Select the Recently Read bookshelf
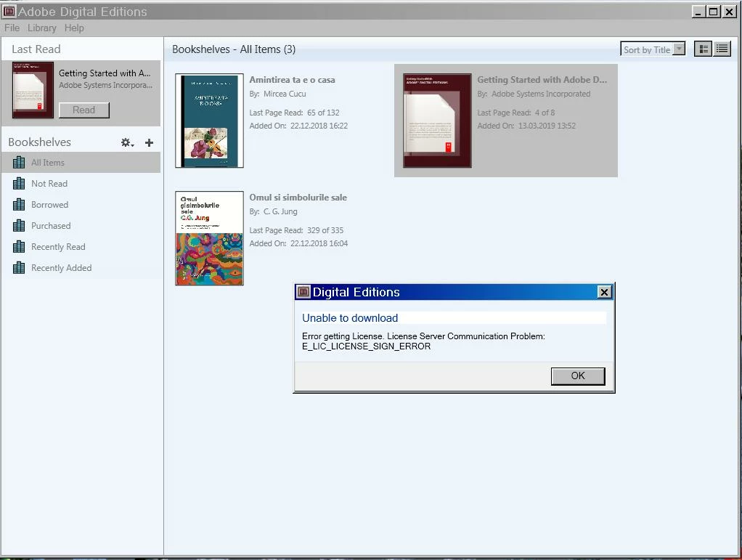Screen dimensions: 742x560 click(81, 247)
